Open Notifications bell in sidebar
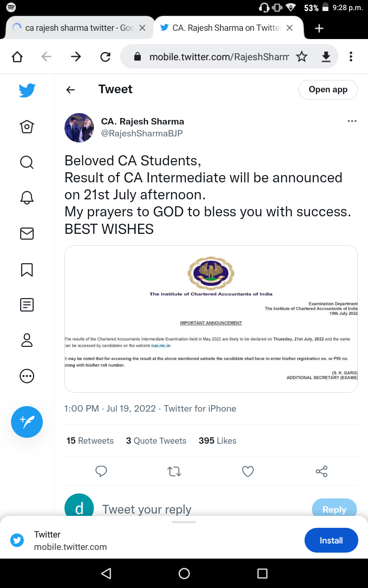The image size is (368, 588). coord(27,198)
